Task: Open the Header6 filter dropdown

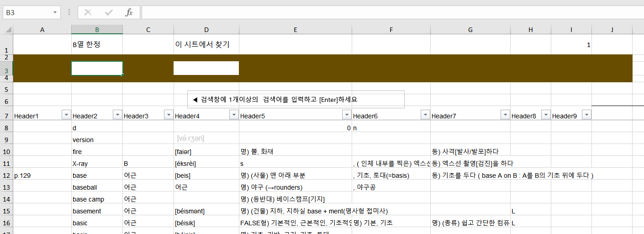Action: coord(425,115)
